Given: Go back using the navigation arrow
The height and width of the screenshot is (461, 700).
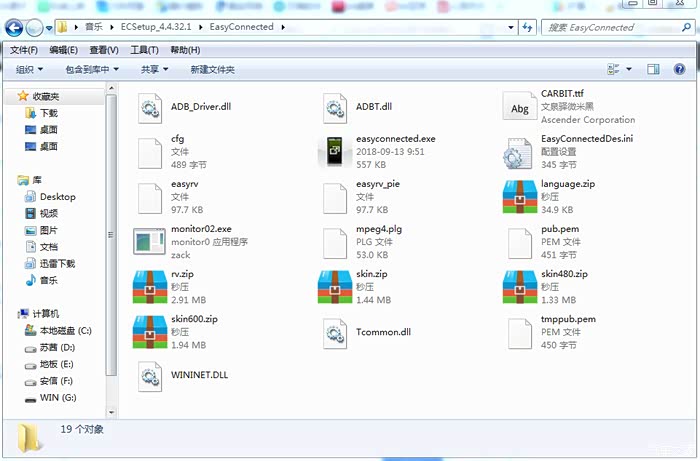Looking at the screenshot, I should click(14, 27).
